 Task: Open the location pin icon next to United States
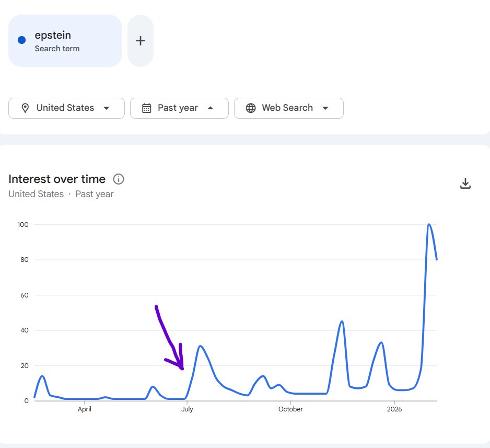pos(26,108)
